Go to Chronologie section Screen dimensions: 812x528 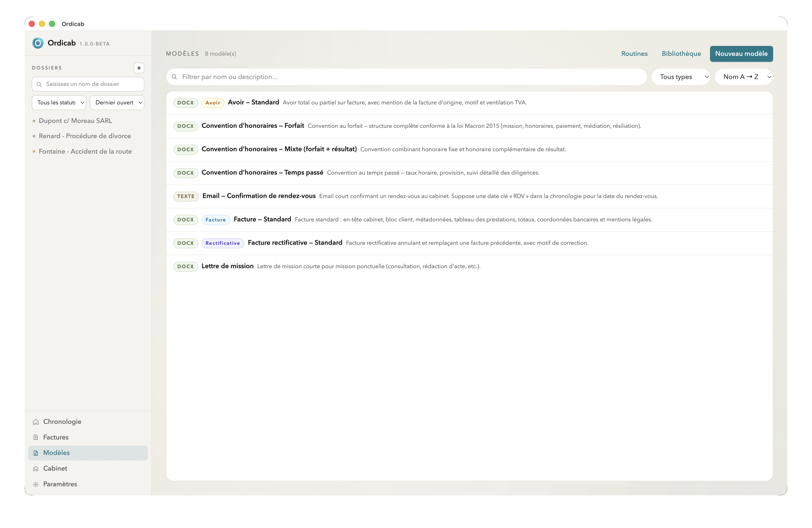pos(88,422)
